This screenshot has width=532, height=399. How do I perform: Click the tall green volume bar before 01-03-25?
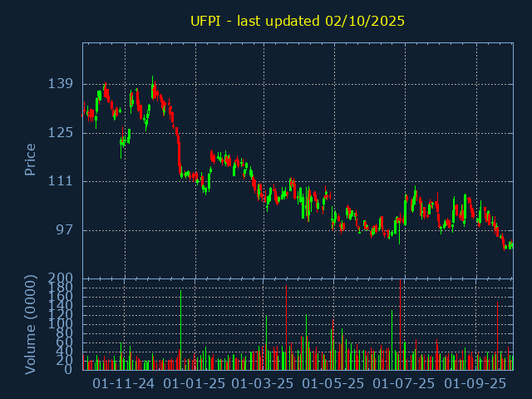tap(266, 342)
